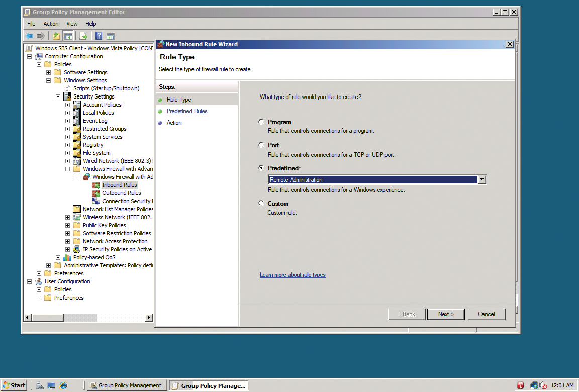Screen dimensions: 579x392
Task: Click the blue Back arrow in toolbar
Action: coord(29,36)
